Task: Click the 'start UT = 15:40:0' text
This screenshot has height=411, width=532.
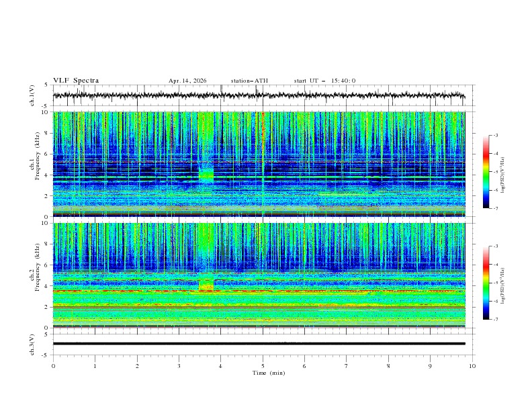Action: click(324, 81)
